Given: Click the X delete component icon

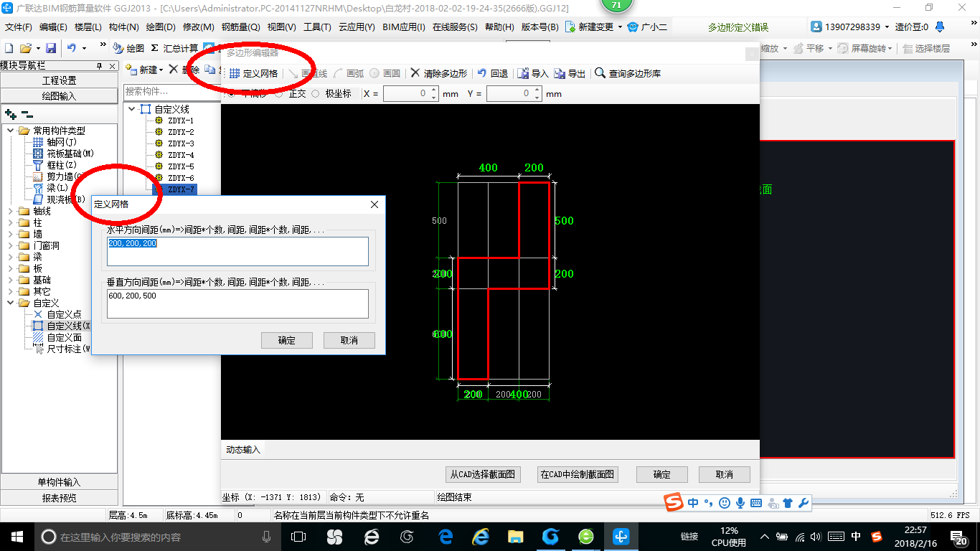Looking at the screenshot, I should [x=173, y=70].
